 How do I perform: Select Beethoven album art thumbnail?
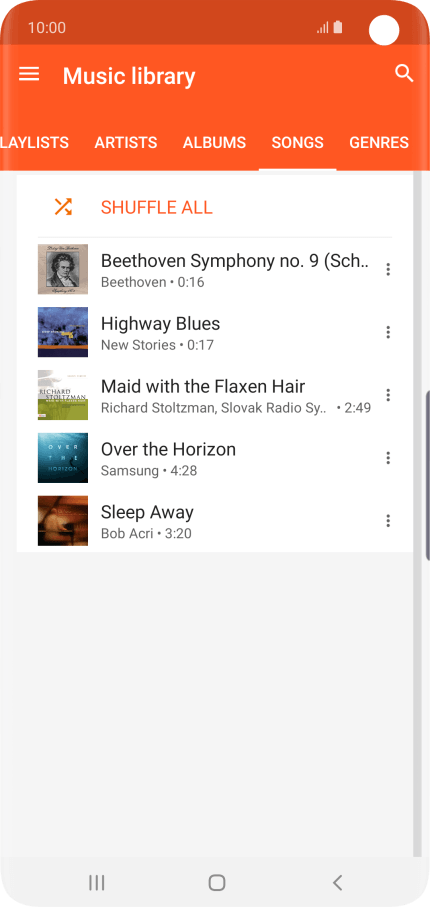[x=63, y=269]
